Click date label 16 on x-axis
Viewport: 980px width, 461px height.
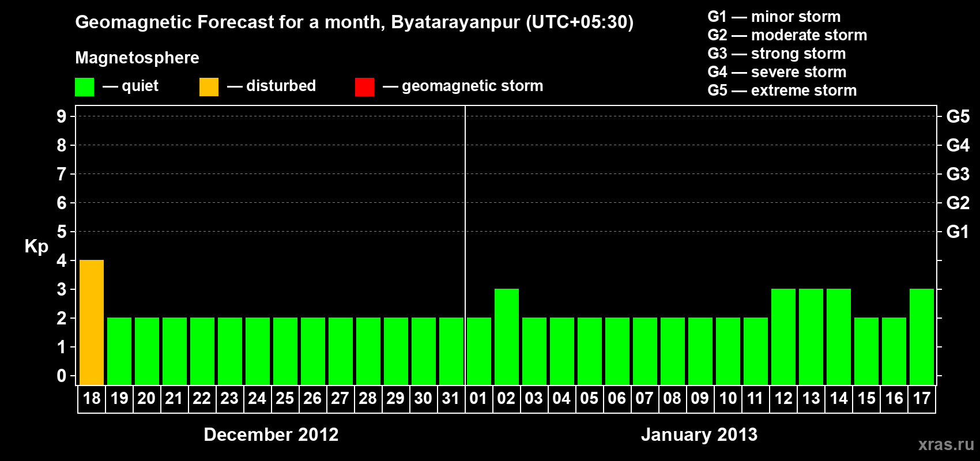[894, 398]
